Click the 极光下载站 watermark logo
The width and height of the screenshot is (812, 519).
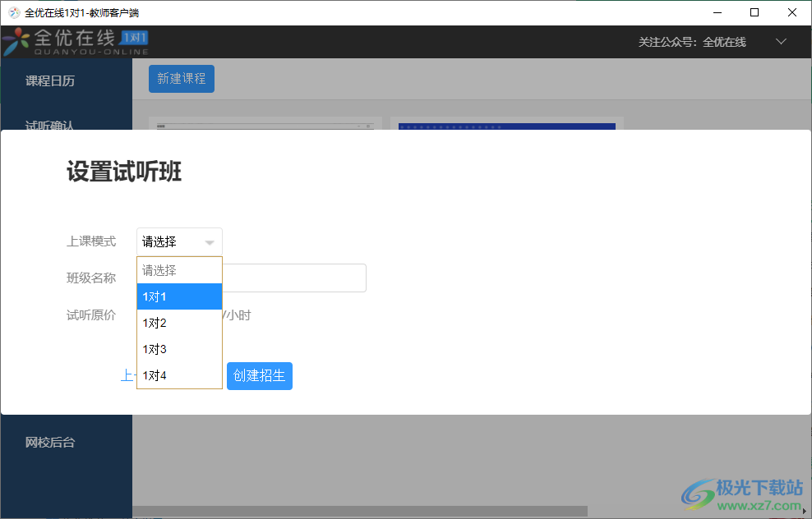coord(695,490)
